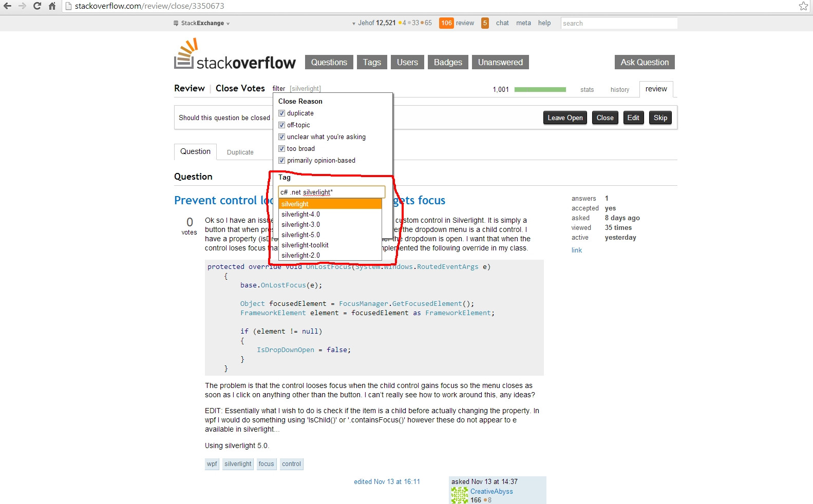
Task: Click the stackoverflow logo
Action: coord(235,54)
